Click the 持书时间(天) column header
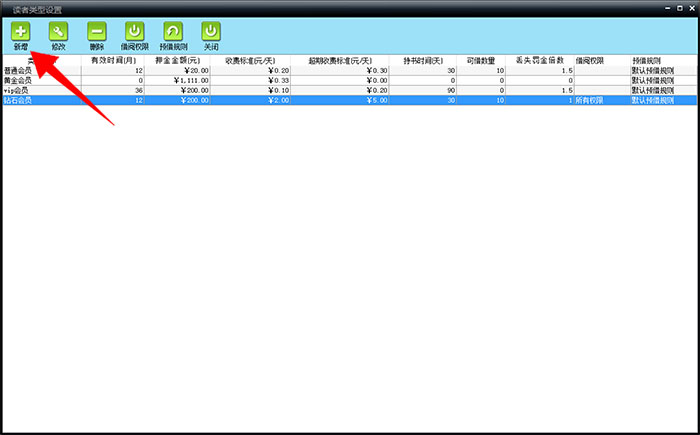Screen dimensions: 700x435 click(x=423, y=60)
